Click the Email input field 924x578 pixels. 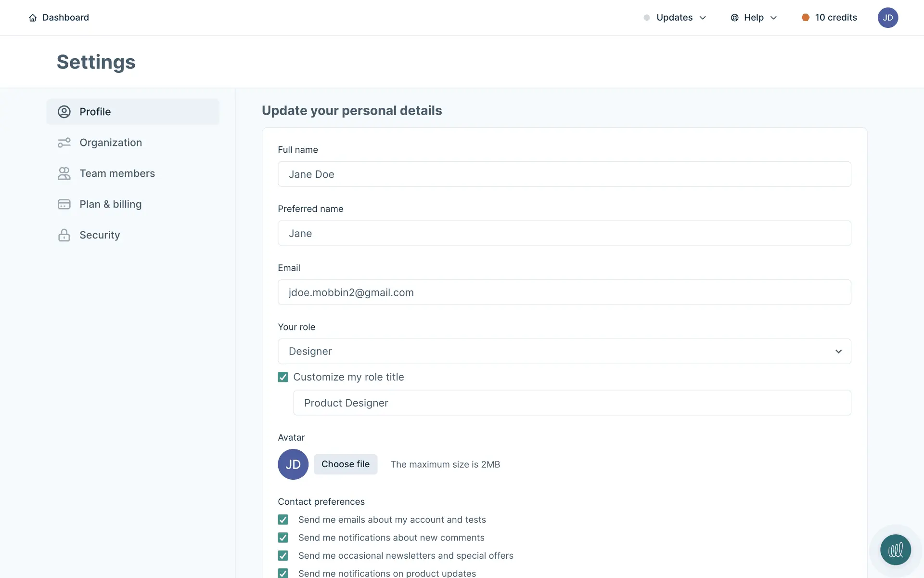(564, 292)
